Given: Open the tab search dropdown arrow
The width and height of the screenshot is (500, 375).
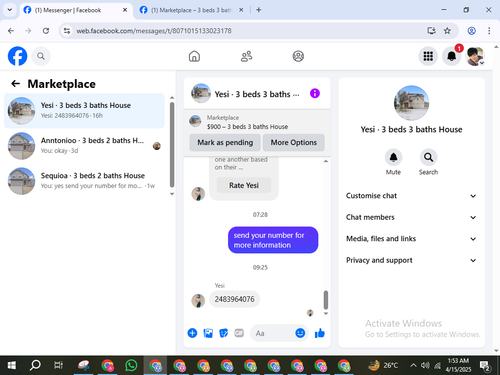Looking at the screenshot, I should coord(10,10).
